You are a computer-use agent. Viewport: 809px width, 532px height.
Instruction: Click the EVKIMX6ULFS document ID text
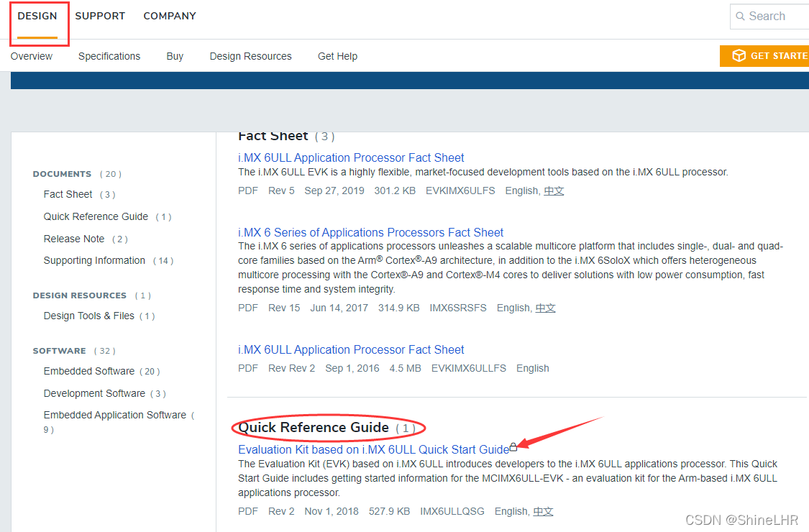point(460,191)
